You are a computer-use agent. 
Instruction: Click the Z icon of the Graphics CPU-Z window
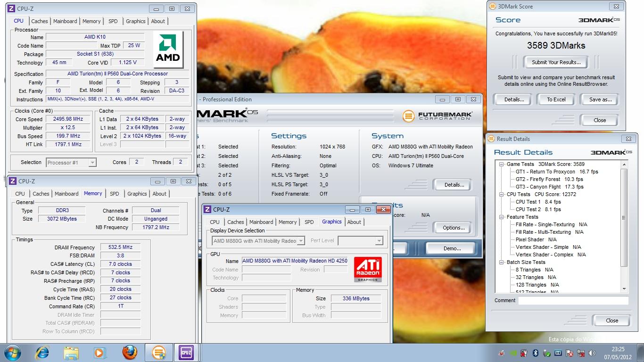[207, 210]
